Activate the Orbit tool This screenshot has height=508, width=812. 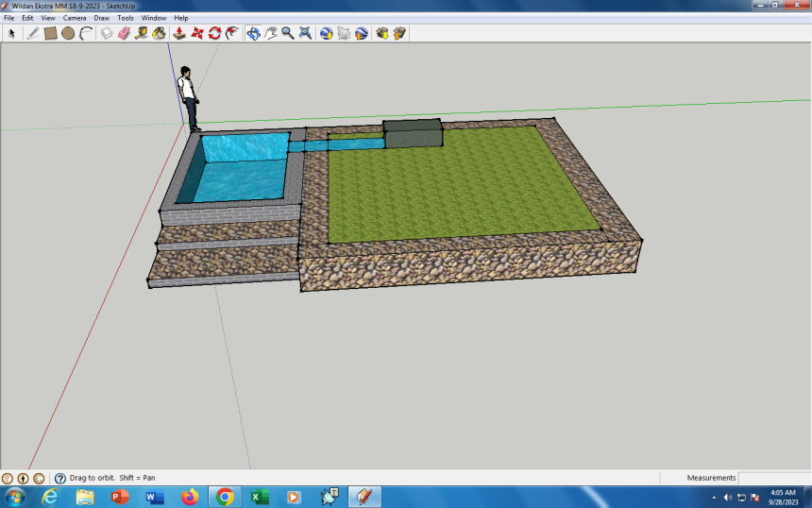(253, 33)
